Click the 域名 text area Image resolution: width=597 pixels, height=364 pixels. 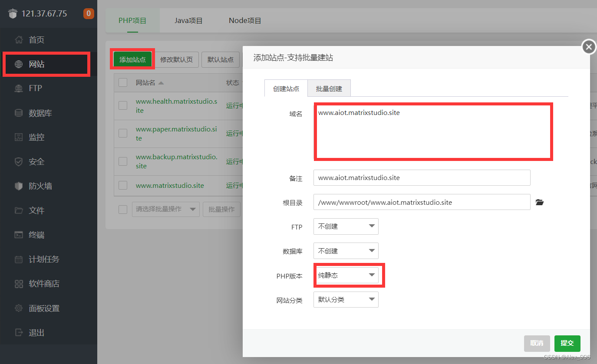click(x=433, y=131)
